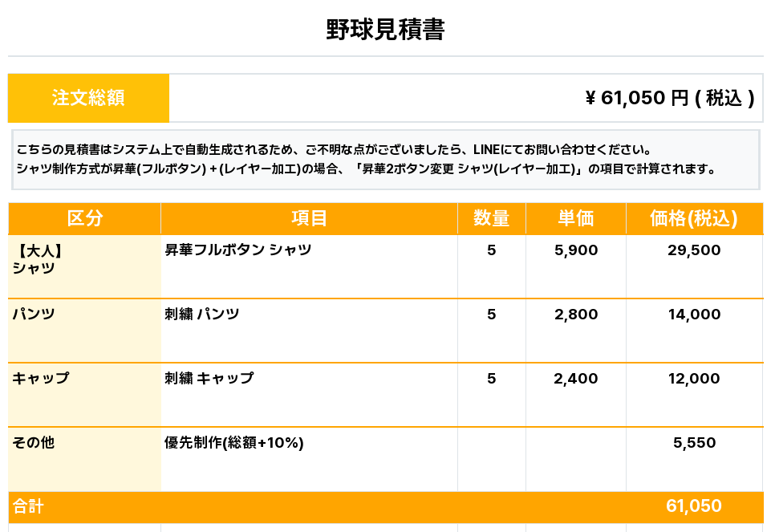Click the 14,000 price cell
This screenshot has width=771, height=532.
pyautogui.click(x=694, y=315)
